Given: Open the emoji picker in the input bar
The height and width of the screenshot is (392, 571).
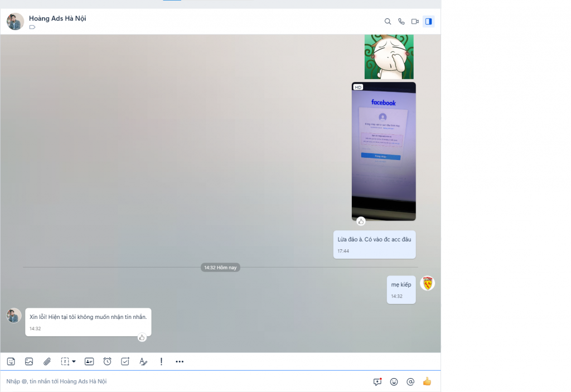Looking at the screenshot, I should point(394,381).
